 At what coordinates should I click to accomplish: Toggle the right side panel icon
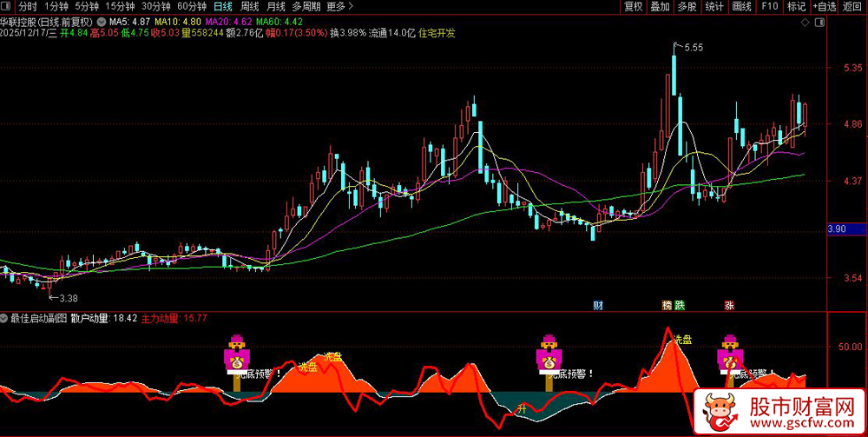tap(820, 23)
